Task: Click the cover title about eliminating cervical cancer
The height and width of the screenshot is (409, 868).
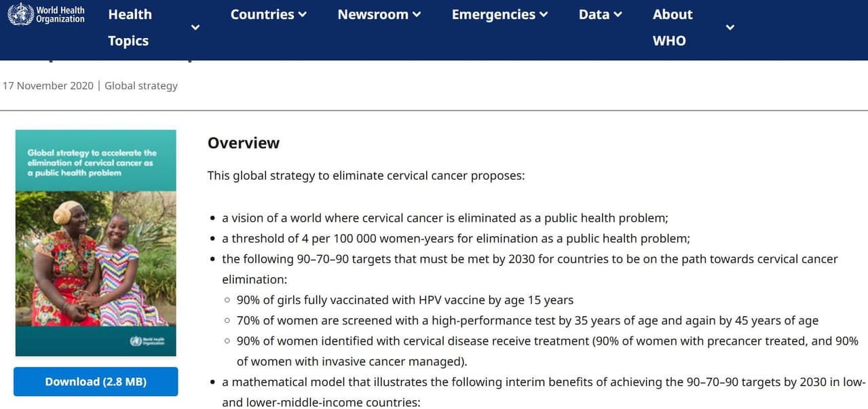Action: (x=92, y=163)
